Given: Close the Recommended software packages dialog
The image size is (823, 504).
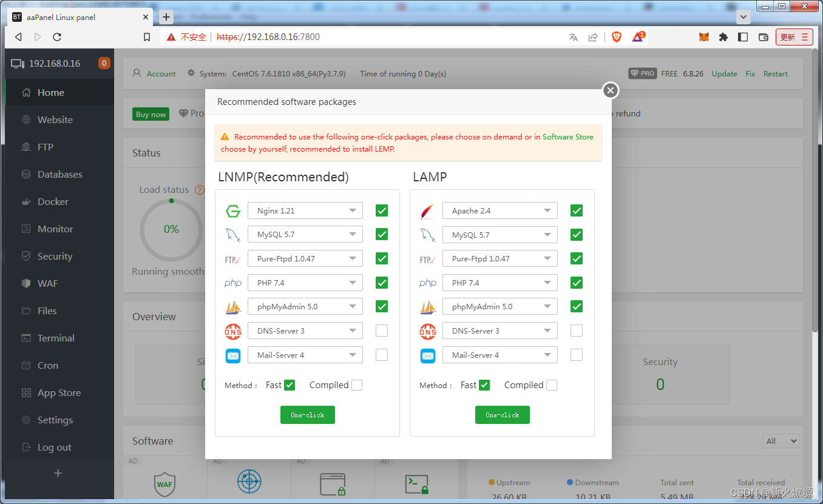Looking at the screenshot, I should coord(611,90).
